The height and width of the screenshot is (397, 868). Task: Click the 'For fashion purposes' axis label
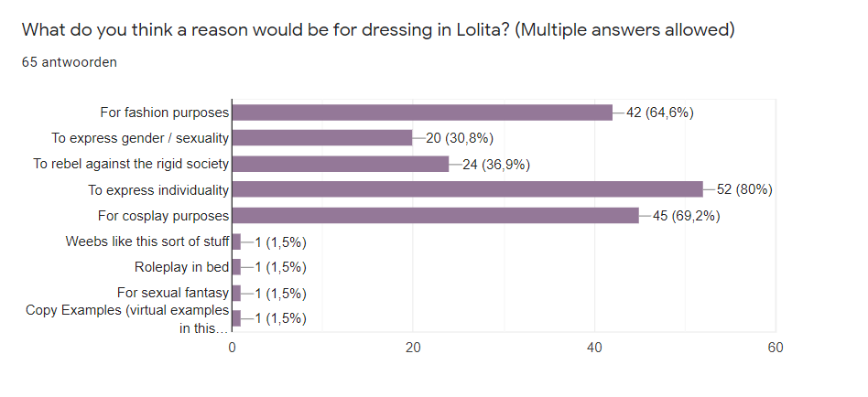[x=165, y=113]
